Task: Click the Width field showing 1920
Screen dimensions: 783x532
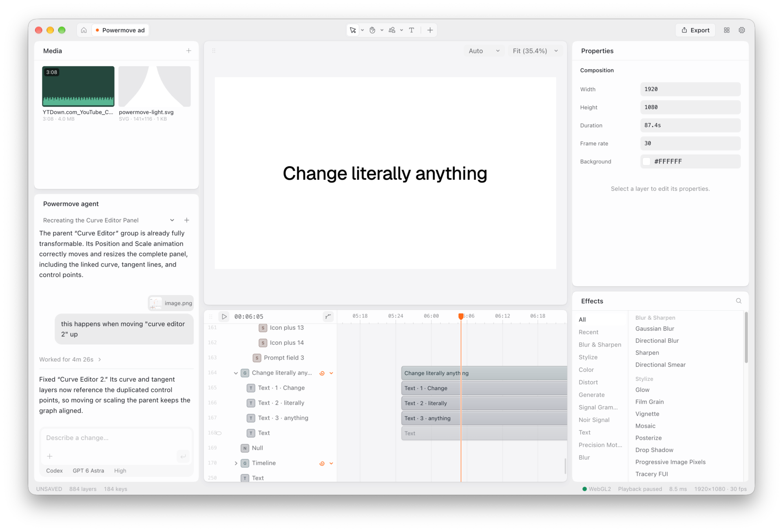Action: coord(690,89)
